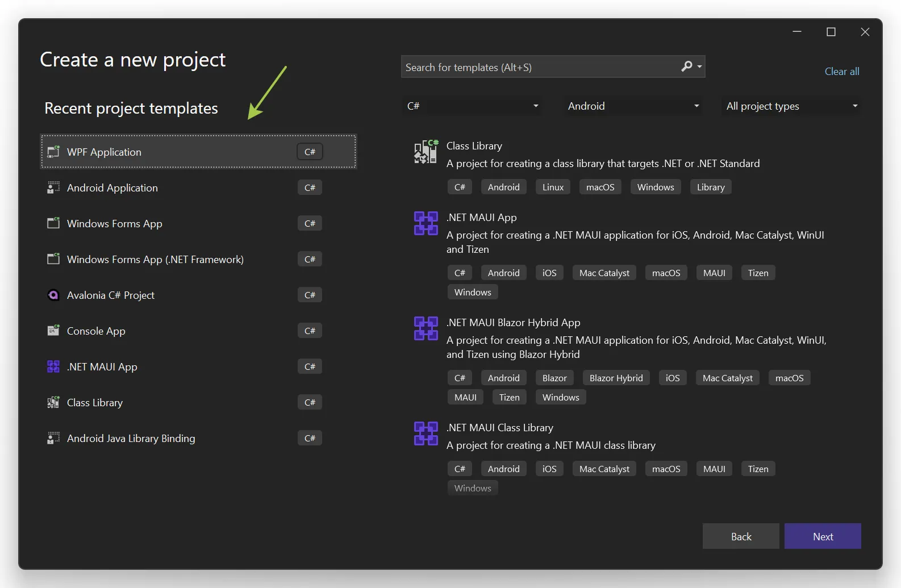Close the Create a new project dialog
The width and height of the screenshot is (901, 588).
(865, 32)
